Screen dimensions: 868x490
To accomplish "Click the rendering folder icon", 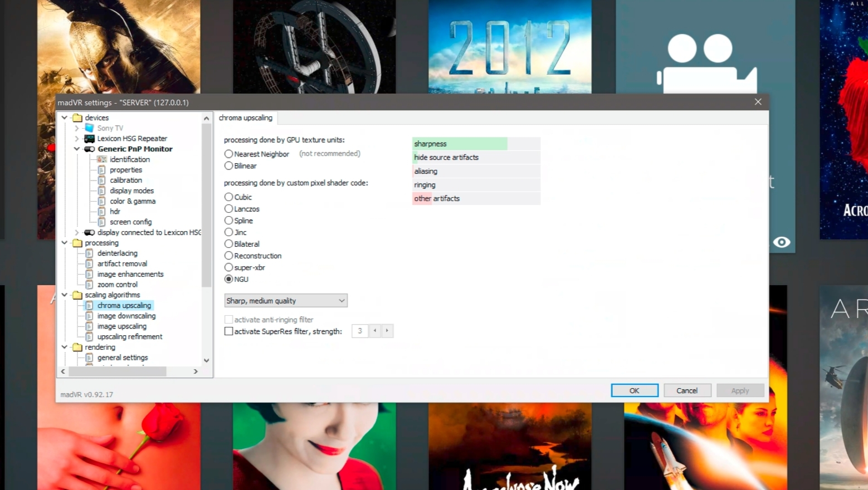I will pyautogui.click(x=77, y=347).
